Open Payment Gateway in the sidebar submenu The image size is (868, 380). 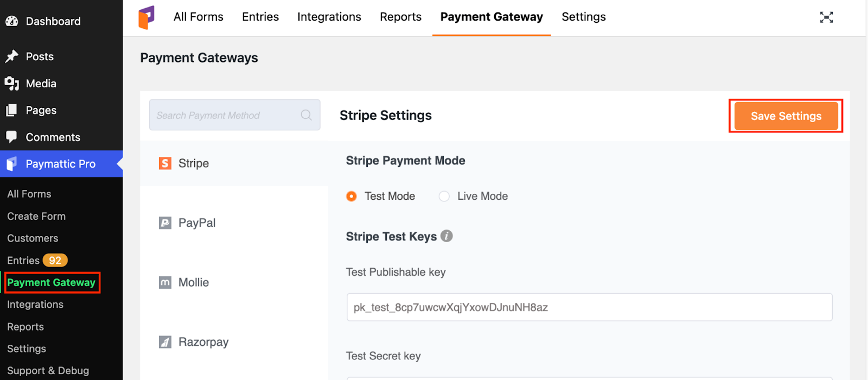51,282
